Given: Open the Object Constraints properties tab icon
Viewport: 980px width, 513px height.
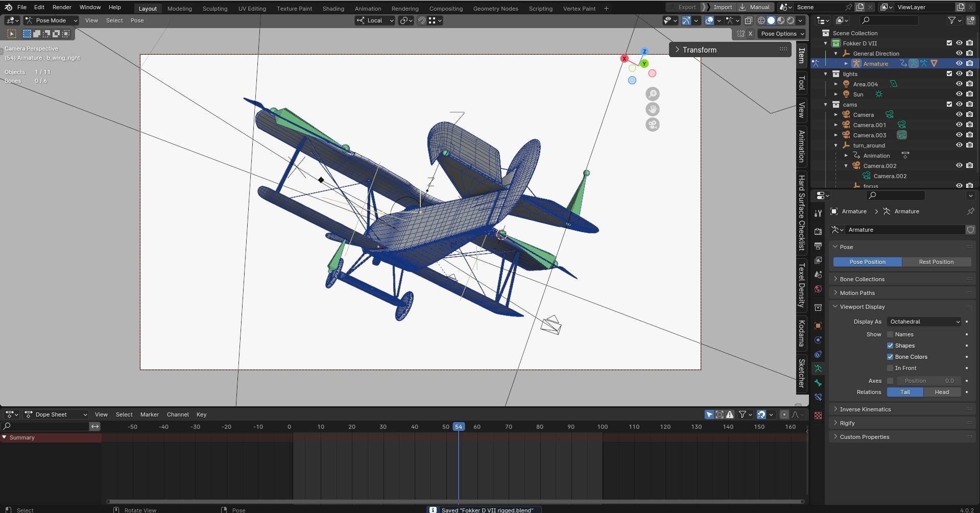Looking at the screenshot, I should pos(818,354).
